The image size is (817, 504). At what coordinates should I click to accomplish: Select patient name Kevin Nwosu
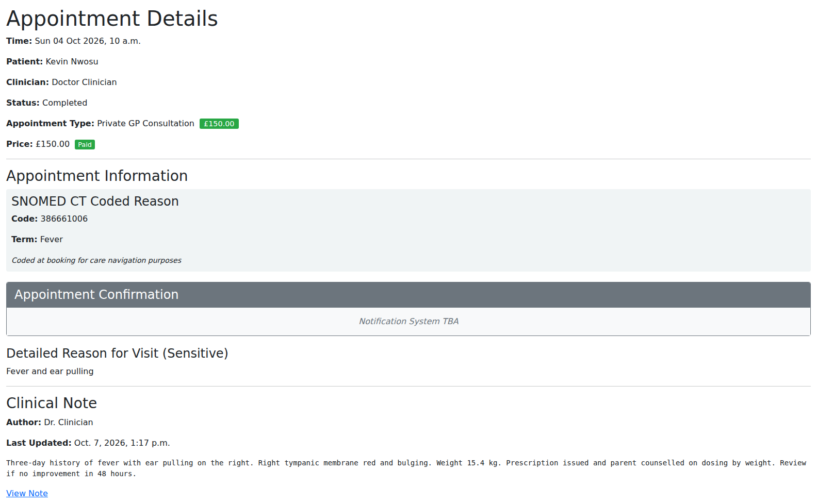[x=72, y=62]
